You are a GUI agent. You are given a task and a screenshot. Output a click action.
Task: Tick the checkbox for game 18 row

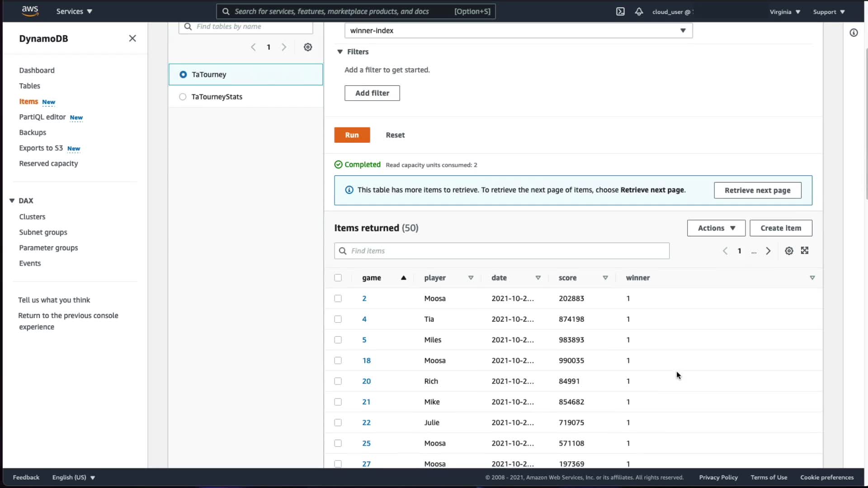pos(338,361)
